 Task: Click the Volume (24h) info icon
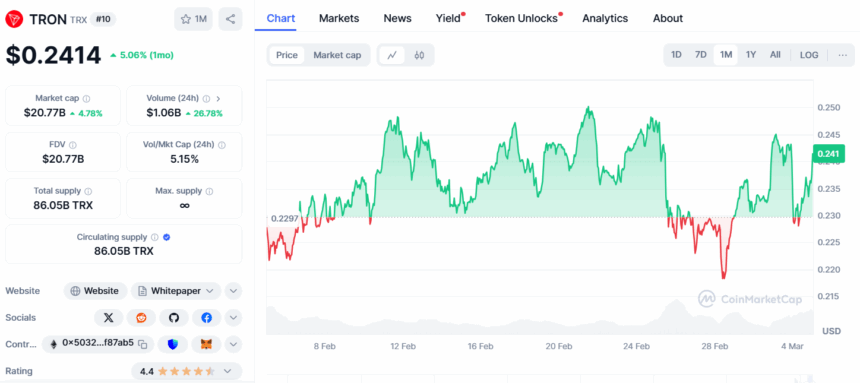coord(206,99)
